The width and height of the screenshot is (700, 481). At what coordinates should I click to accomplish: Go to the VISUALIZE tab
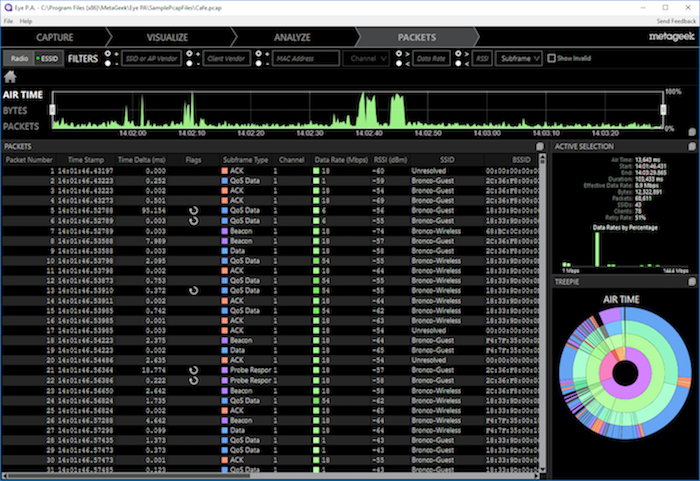(x=167, y=37)
